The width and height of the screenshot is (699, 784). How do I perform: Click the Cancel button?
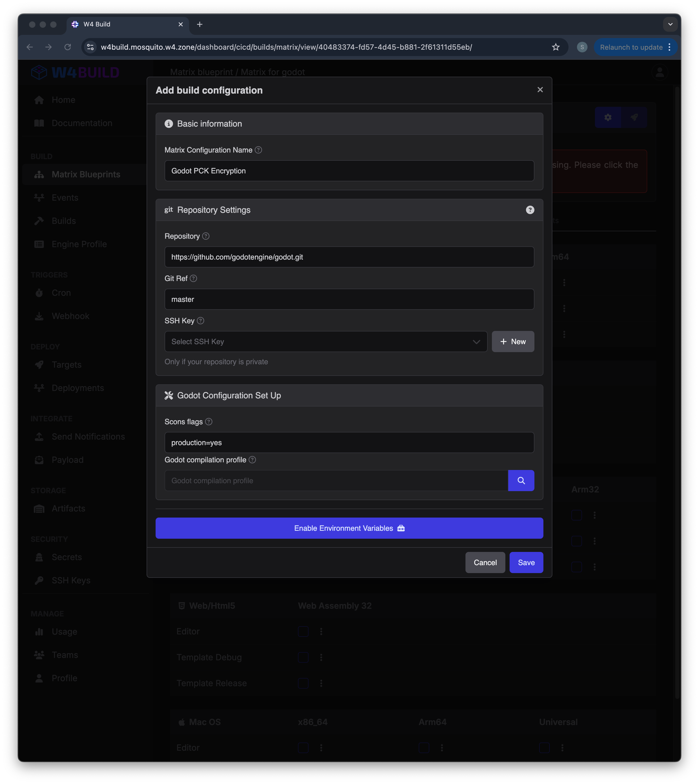click(x=485, y=562)
